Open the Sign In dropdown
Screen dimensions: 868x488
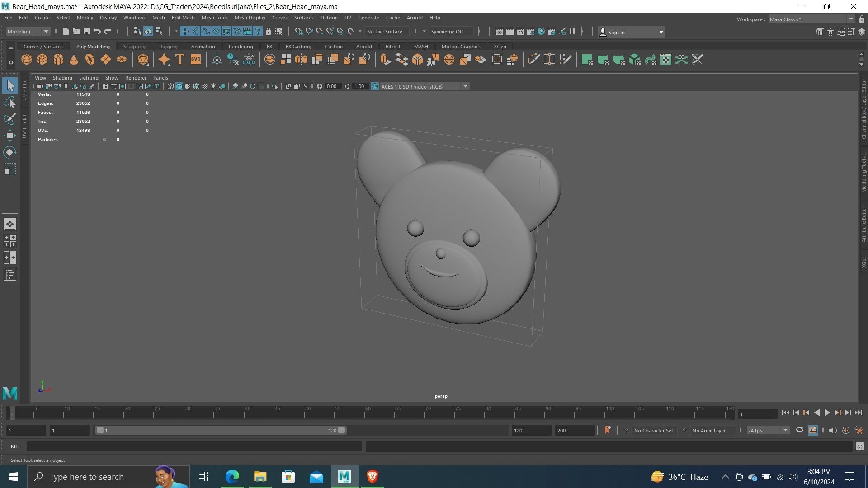(631, 32)
